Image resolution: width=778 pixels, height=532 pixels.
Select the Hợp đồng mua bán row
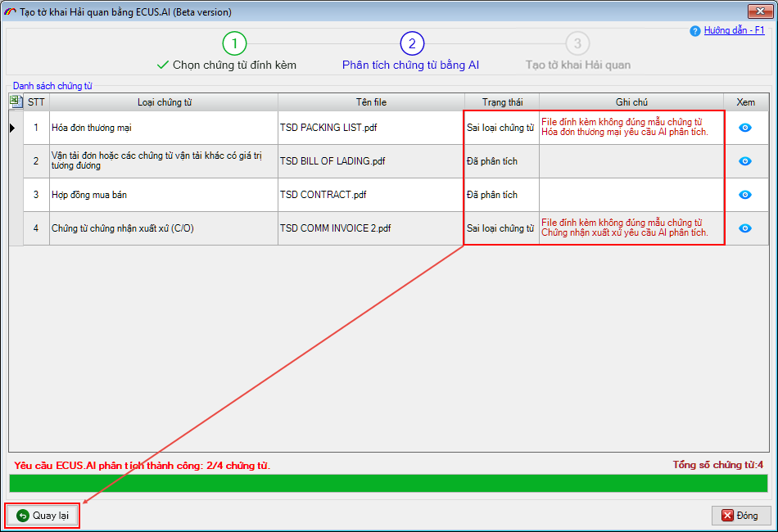coord(164,195)
